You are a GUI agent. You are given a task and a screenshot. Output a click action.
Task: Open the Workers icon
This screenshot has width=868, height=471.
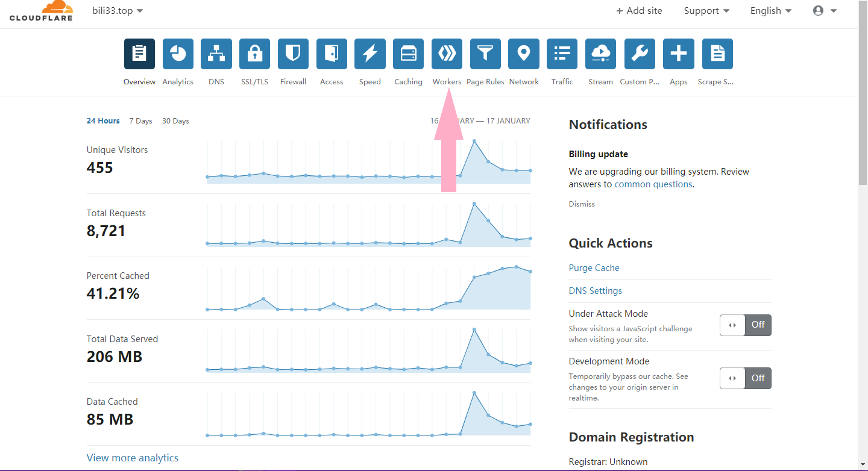(x=447, y=54)
